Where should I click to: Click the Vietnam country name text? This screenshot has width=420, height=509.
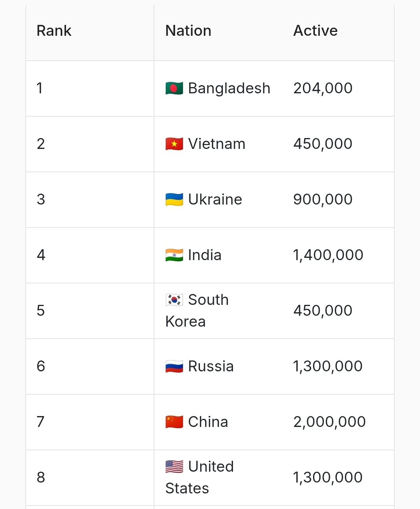217,144
